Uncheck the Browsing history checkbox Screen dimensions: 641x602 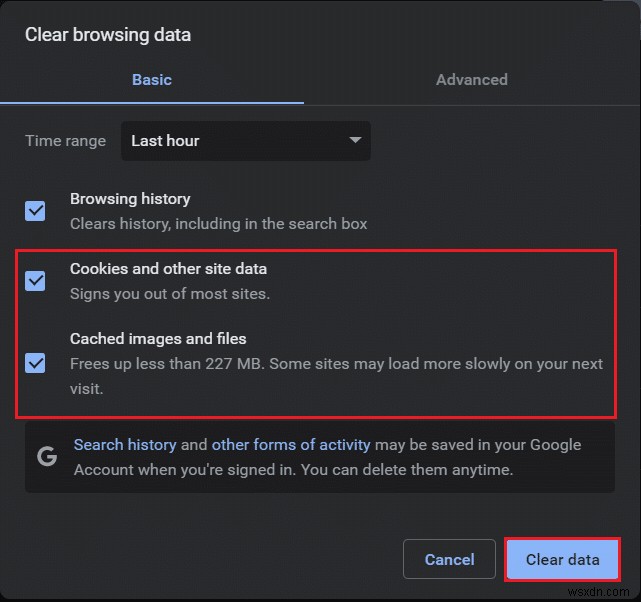(x=35, y=211)
